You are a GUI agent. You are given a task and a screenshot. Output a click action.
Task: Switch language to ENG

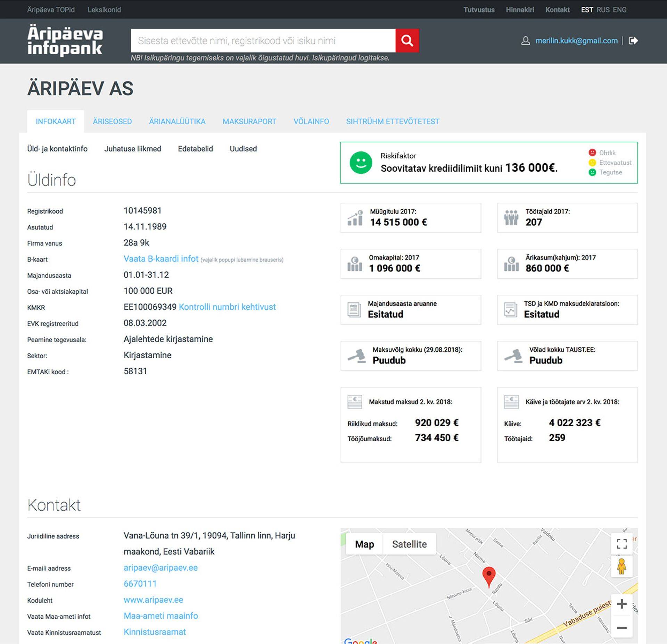619,10
